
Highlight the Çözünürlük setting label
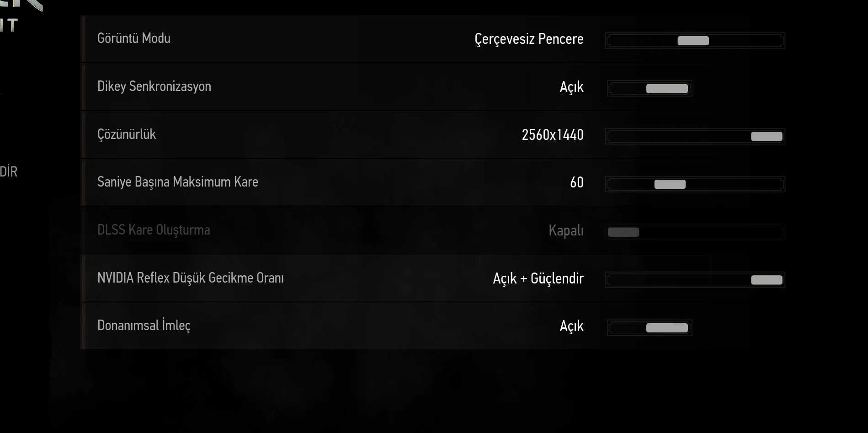127,134
